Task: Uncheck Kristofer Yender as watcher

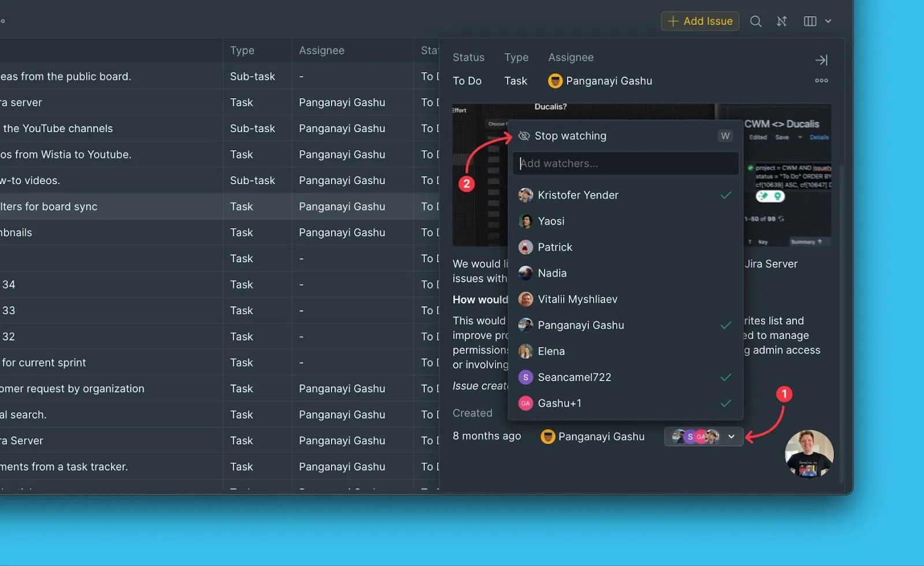Action: 726,195
